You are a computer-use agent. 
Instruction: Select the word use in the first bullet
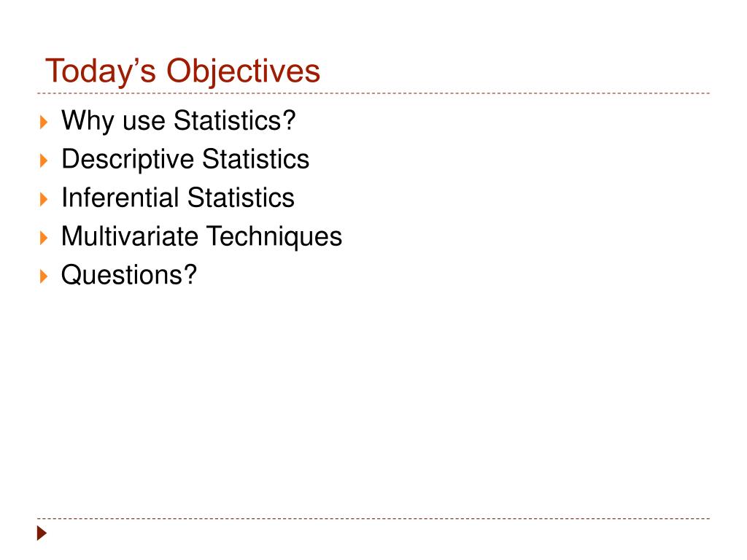[x=144, y=122]
